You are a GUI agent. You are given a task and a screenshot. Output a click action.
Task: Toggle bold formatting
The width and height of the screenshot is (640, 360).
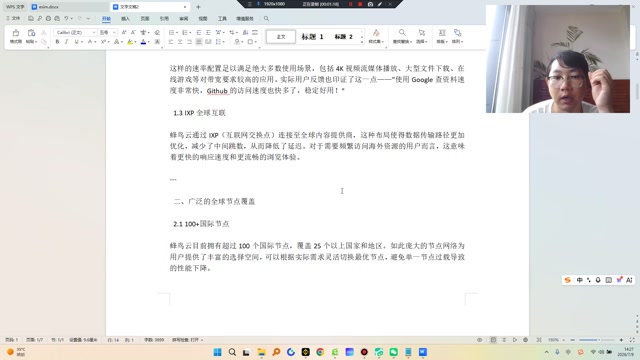pyautogui.click(x=57, y=42)
